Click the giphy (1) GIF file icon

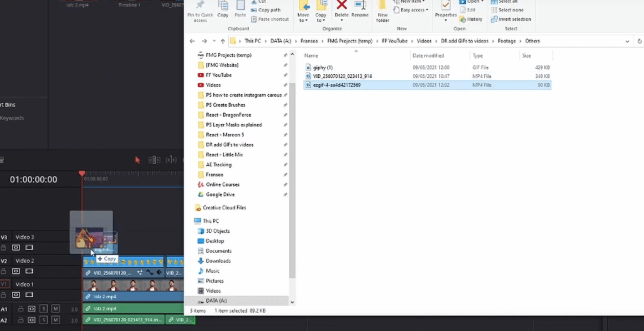point(308,67)
